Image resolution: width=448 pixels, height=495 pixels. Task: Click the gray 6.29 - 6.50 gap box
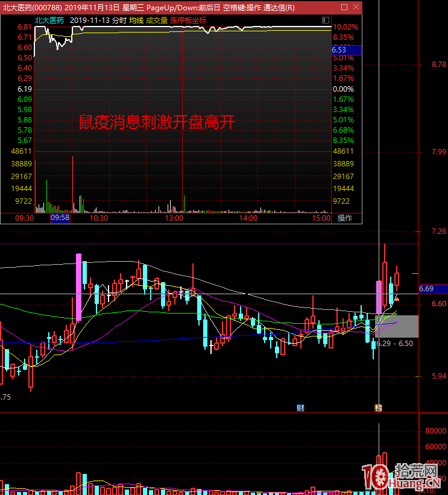[x=397, y=326]
